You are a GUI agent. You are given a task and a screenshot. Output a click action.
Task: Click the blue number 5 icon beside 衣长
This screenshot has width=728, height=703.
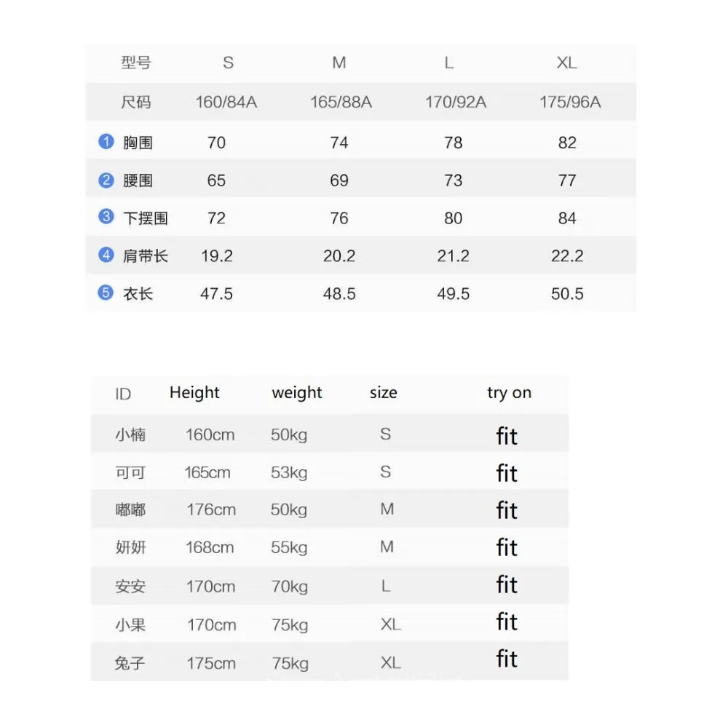(x=106, y=293)
